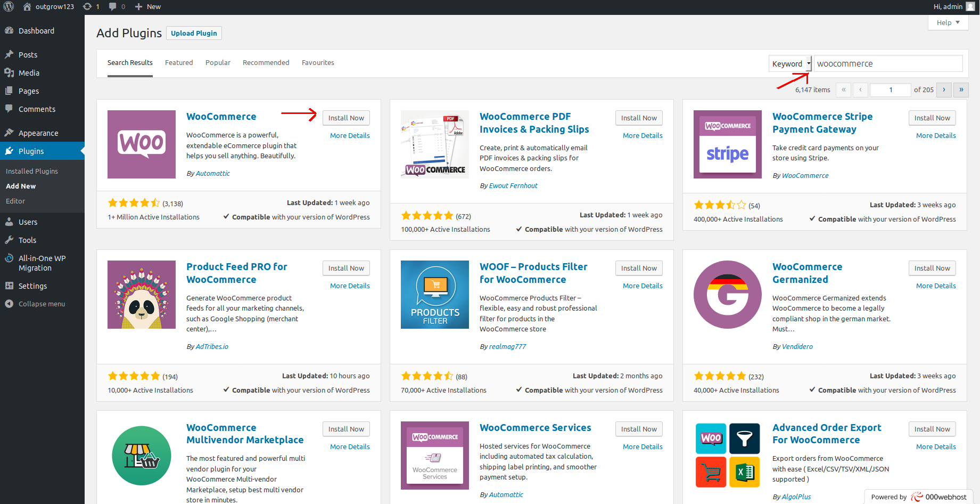Open the comments bubble in admin bar
The image size is (980, 504).
113,7
